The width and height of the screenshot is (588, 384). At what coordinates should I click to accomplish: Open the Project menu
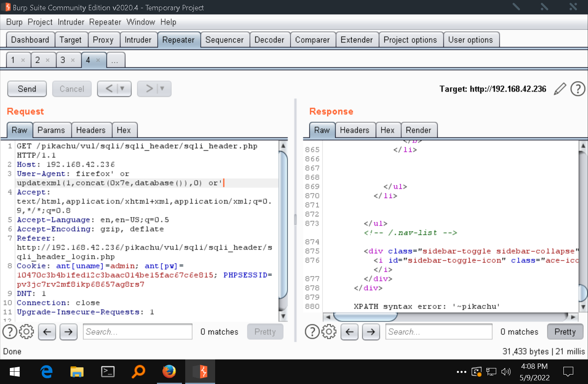pyautogui.click(x=40, y=22)
